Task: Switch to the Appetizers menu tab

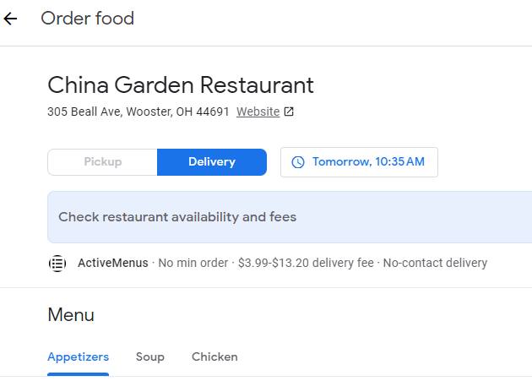Action: coord(78,357)
